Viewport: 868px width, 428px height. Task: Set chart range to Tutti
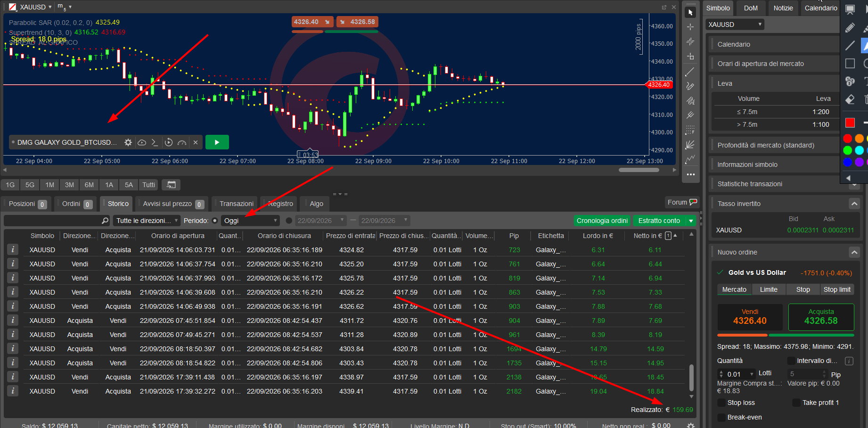(x=148, y=185)
